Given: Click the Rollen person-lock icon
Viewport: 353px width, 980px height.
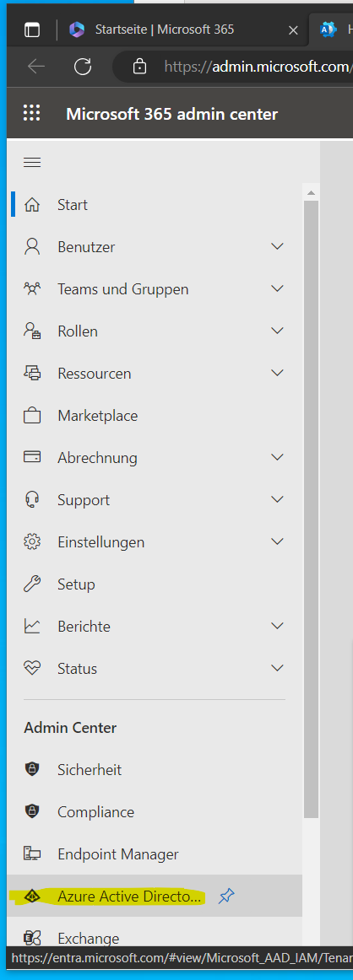Looking at the screenshot, I should [x=32, y=331].
